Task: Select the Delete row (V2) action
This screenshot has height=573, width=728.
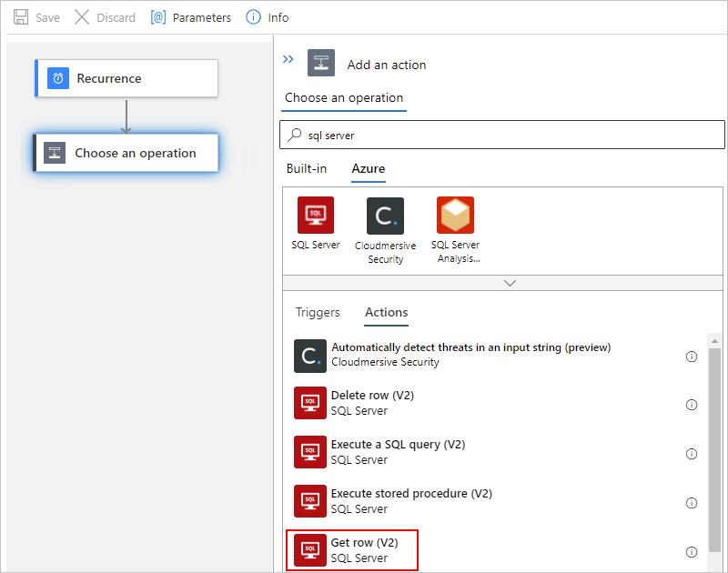Action: click(497, 403)
